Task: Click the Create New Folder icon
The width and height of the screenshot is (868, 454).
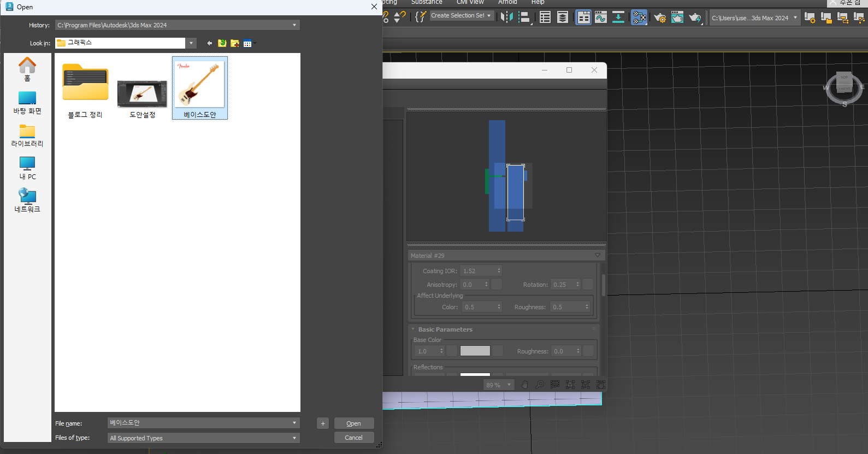Action: 235,43
